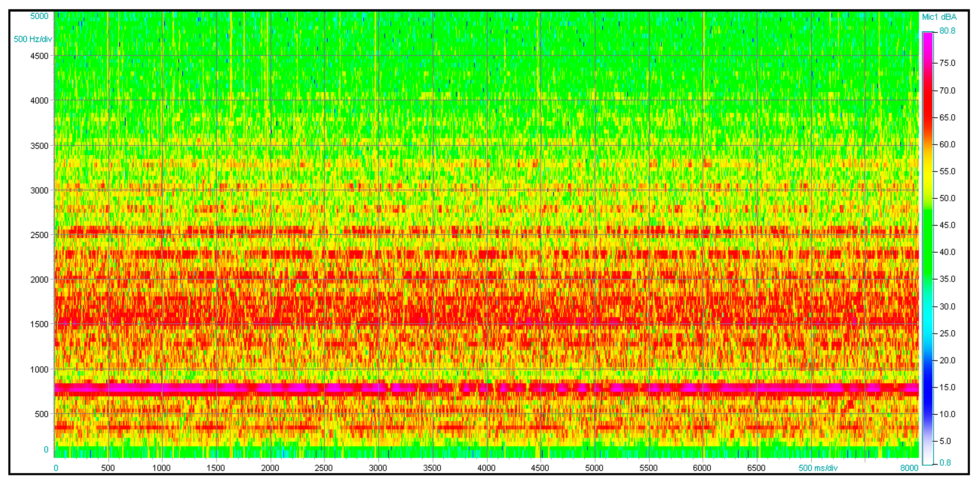
Task: Click the 4000 label on time axis
Action: coord(486,468)
